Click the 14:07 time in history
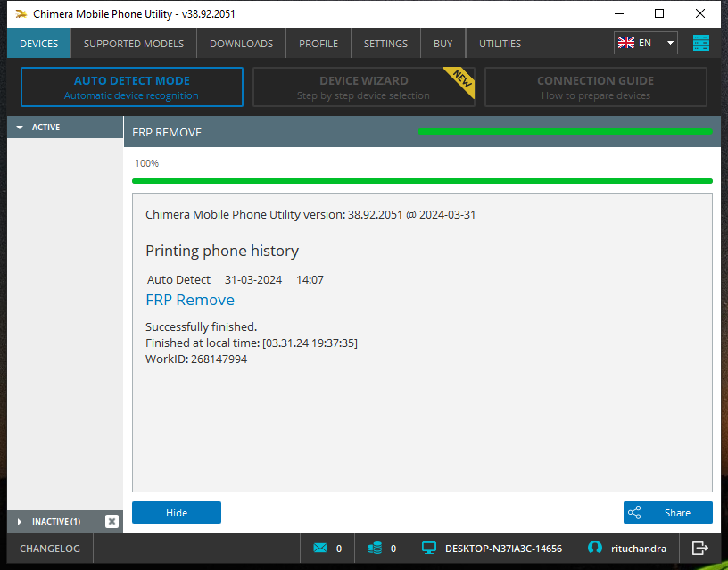 (310, 280)
